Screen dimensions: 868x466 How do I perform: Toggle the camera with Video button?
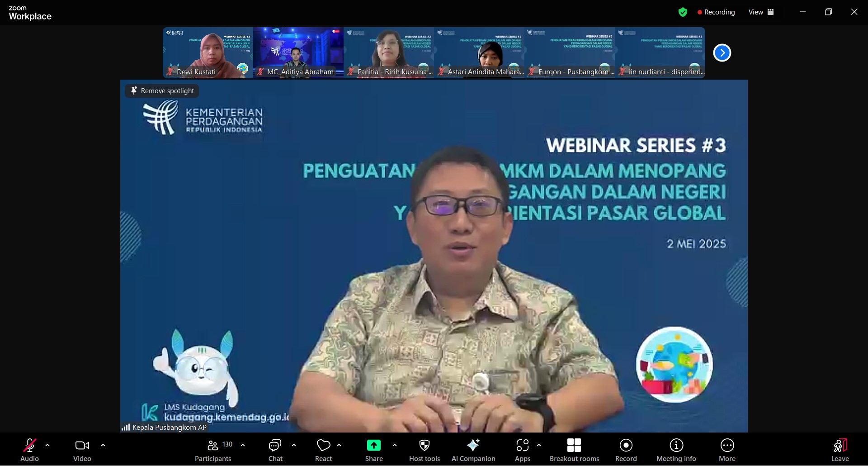[x=82, y=450]
